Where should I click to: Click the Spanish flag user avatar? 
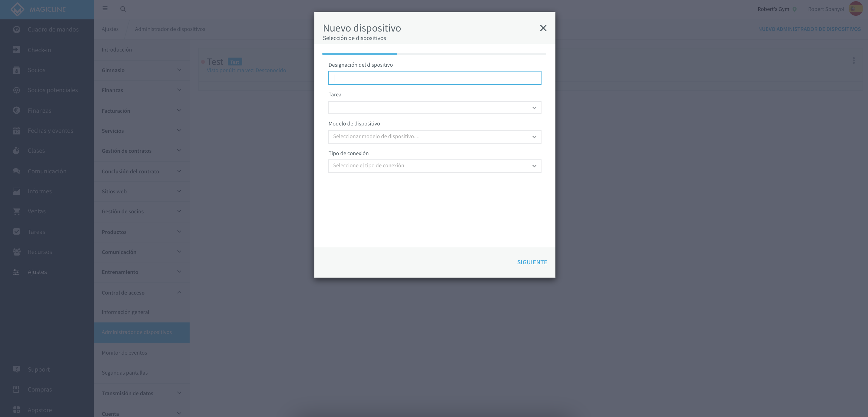[856, 9]
